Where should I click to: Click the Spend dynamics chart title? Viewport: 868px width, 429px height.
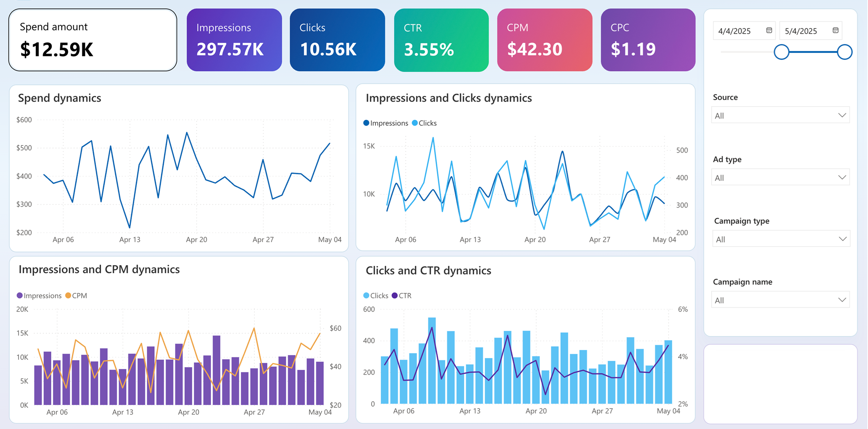(60, 98)
